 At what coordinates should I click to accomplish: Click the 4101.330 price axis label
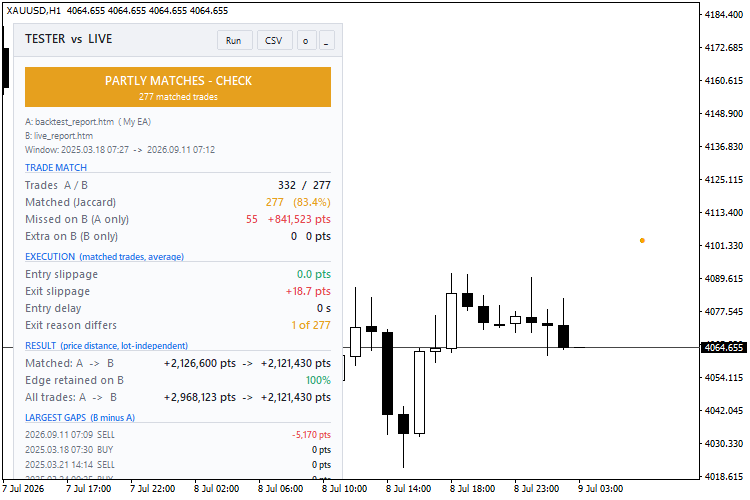pyautogui.click(x=724, y=246)
